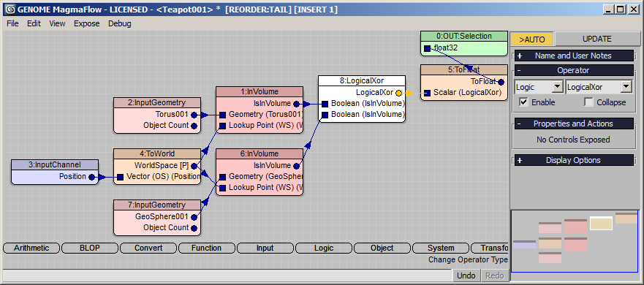
Task: Select the 6:InVolume node header
Action: 260,153
